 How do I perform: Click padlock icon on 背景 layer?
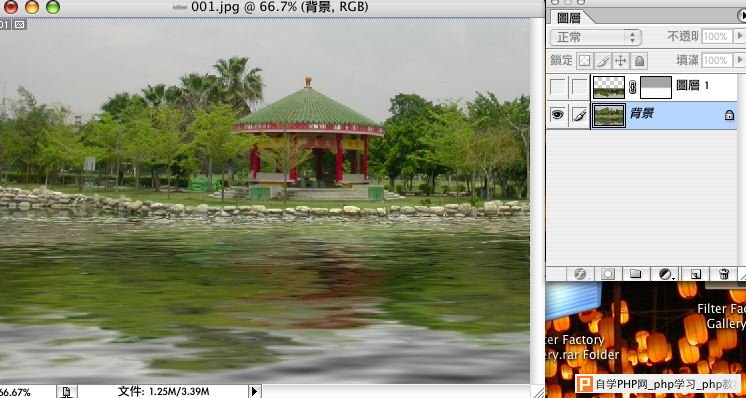click(729, 116)
